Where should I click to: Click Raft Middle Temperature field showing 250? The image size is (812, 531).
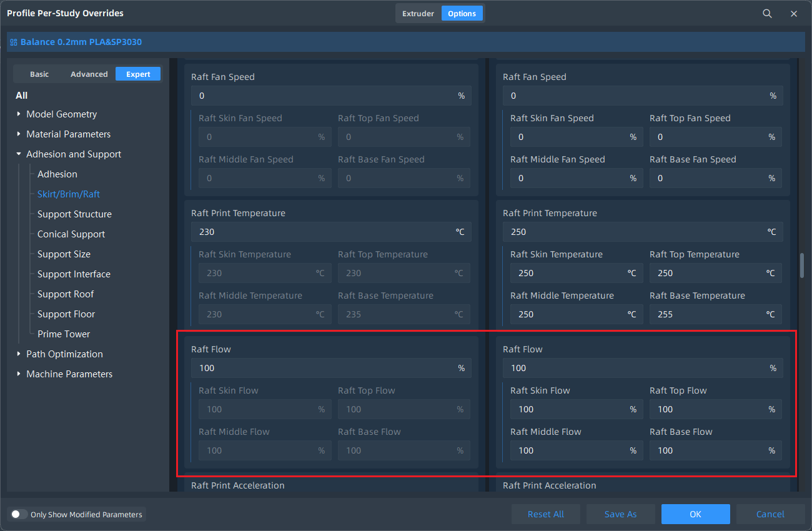pyautogui.click(x=577, y=314)
